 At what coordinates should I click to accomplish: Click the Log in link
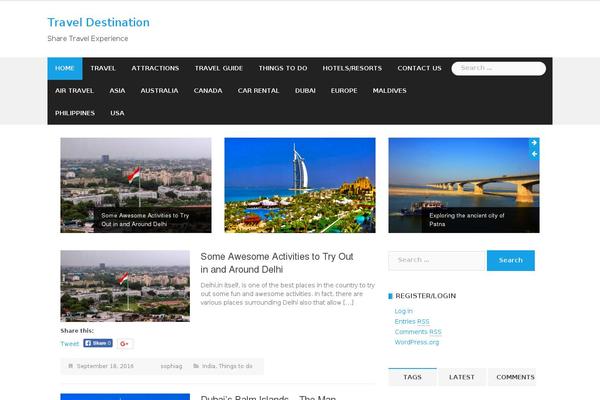point(403,311)
